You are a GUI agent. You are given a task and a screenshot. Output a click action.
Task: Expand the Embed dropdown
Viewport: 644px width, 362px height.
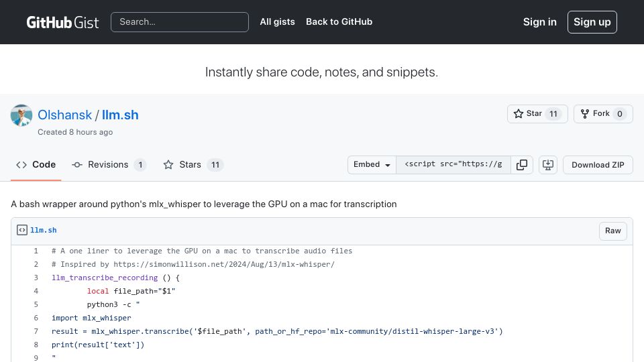[x=372, y=165]
